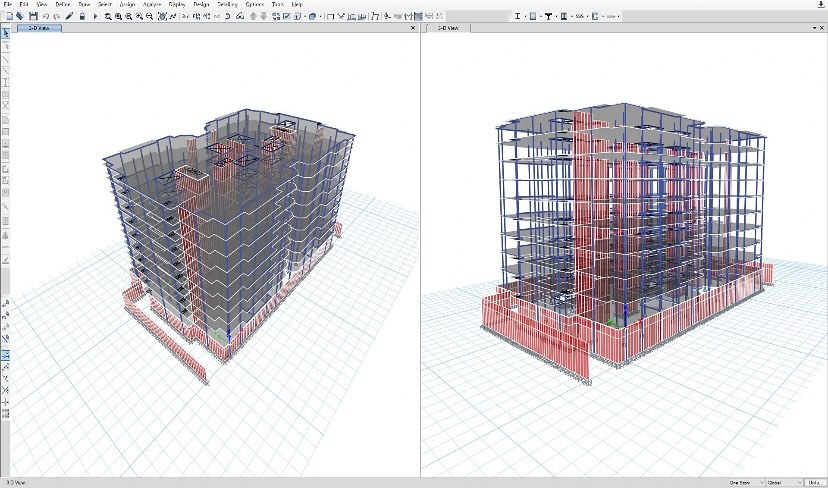Open the Define menu
The height and width of the screenshot is (488, 828).
point(63,5)
